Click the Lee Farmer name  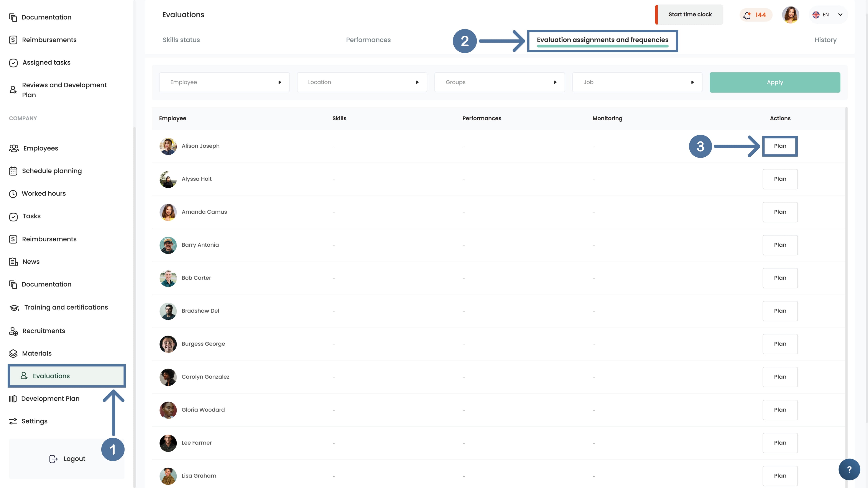click(196, 443)
